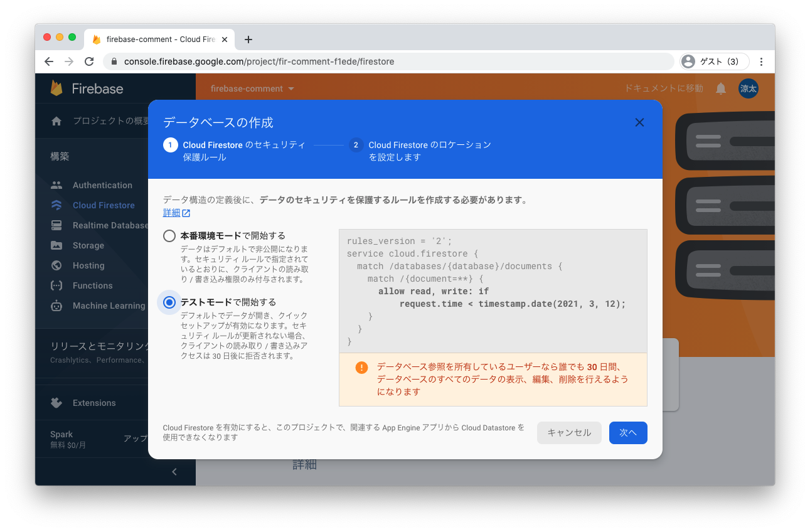Click the Spark plan label
Screen dimensions: 810x532
coord(61,434)
